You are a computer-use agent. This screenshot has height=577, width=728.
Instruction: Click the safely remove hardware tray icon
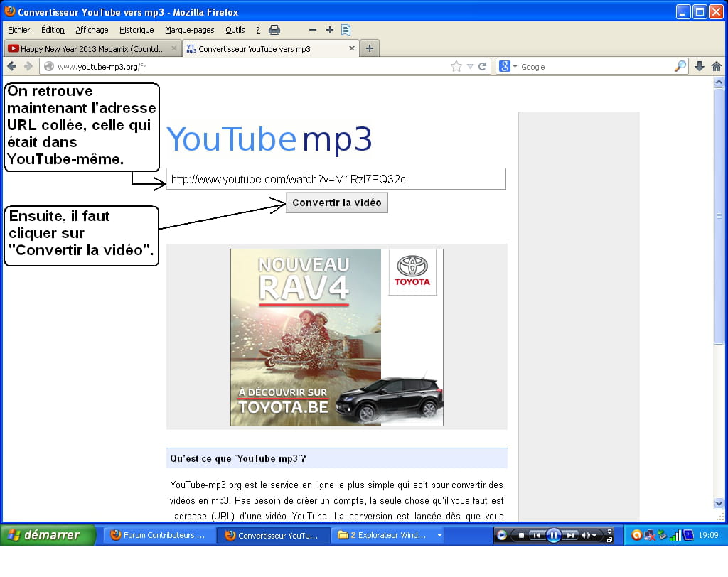pyautogui.click(x=662, y=535)
